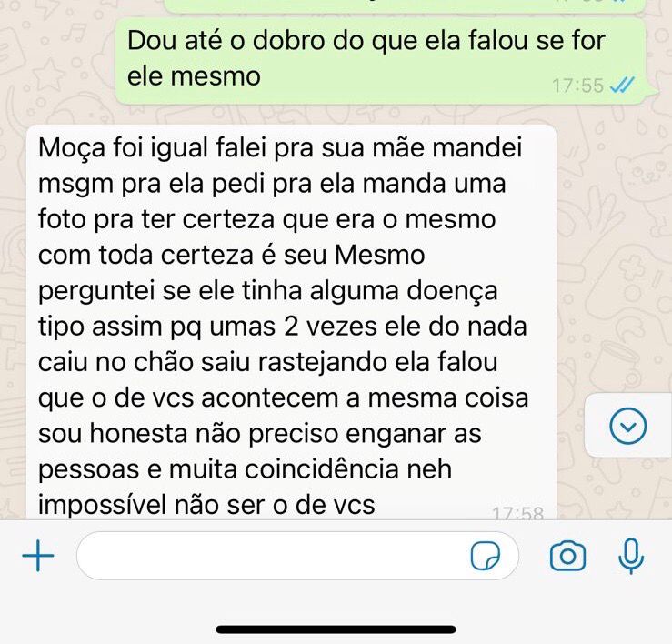Tap the wallpaper area left of the green bubble
Viewport: 672px width, 644px height.
click(x=55, y=61)
